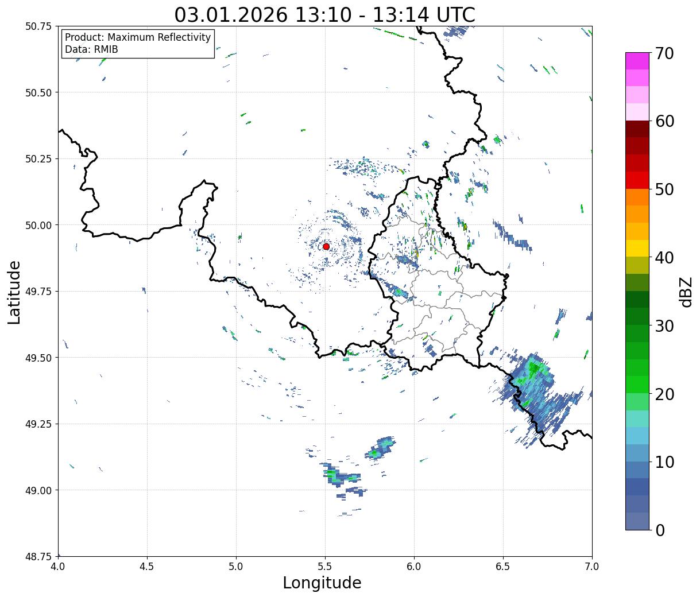Click the magenta swatch at top of colorbar
The width and height of the screenshot is (700, 597).
pyautogui.click(x=637, y=61)
